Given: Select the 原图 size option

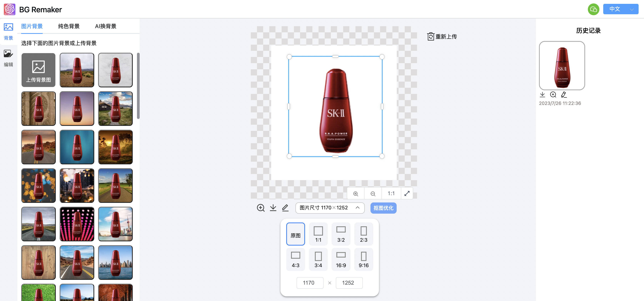Looking at the screenshot, I should pyautogui.click(x=295, y=234).
